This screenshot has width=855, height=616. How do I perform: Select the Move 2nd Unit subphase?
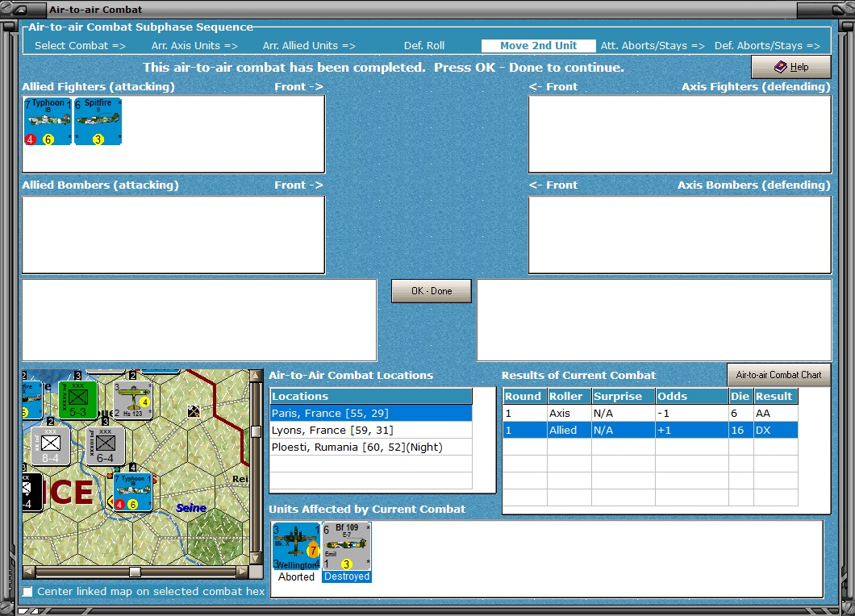pos(538,46)
